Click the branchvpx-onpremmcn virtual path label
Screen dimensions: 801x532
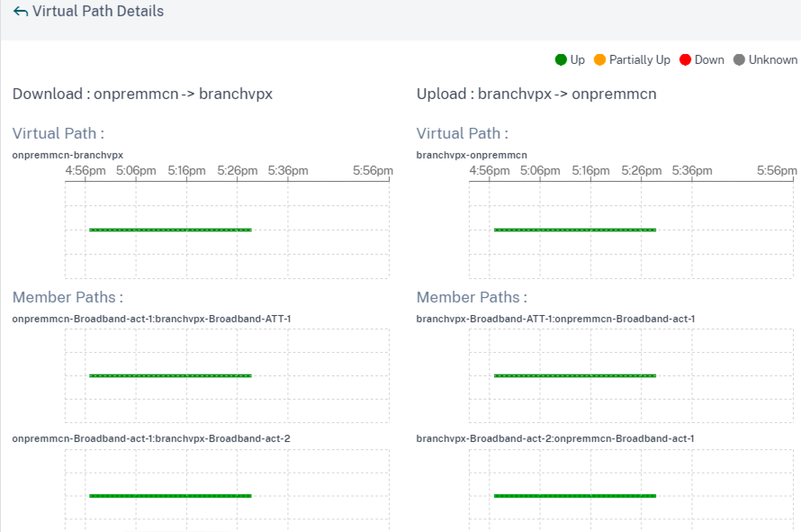click(472, 155)
